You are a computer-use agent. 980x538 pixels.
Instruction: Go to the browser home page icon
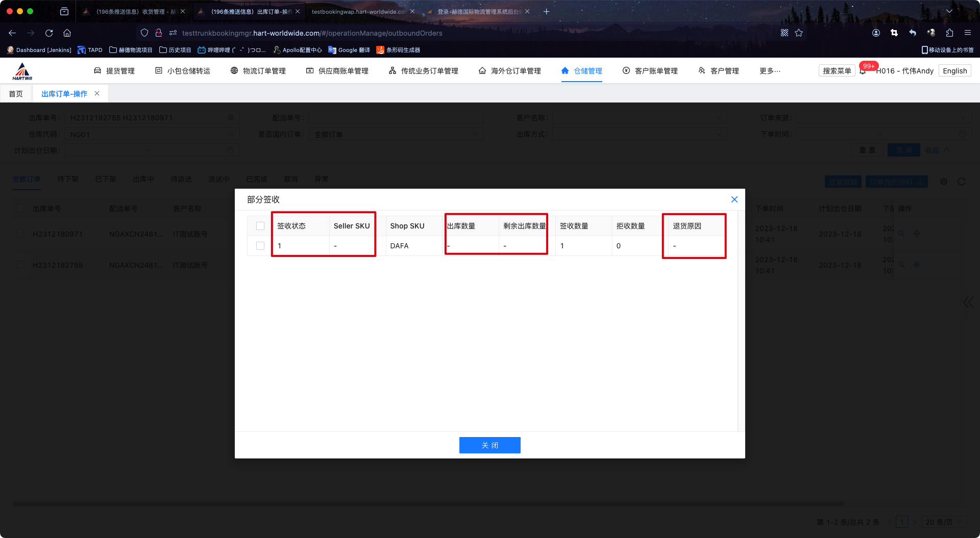[67, 33]
